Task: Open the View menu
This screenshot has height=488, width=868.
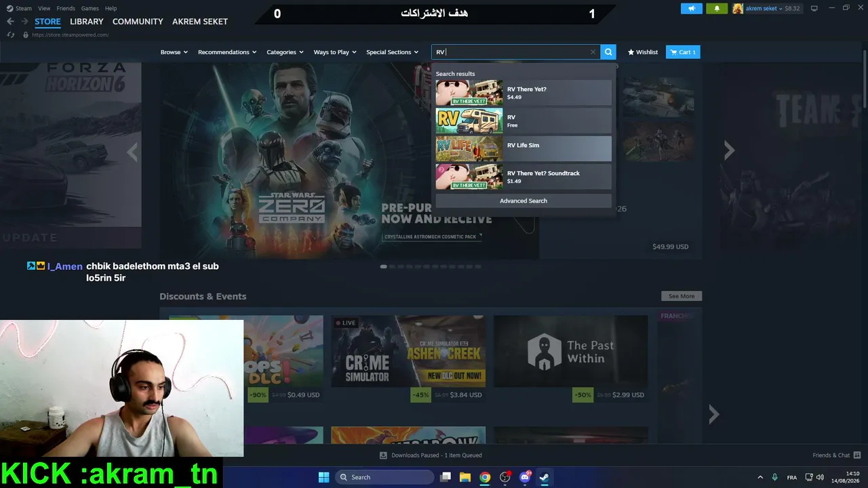Action: click(44, 8)
